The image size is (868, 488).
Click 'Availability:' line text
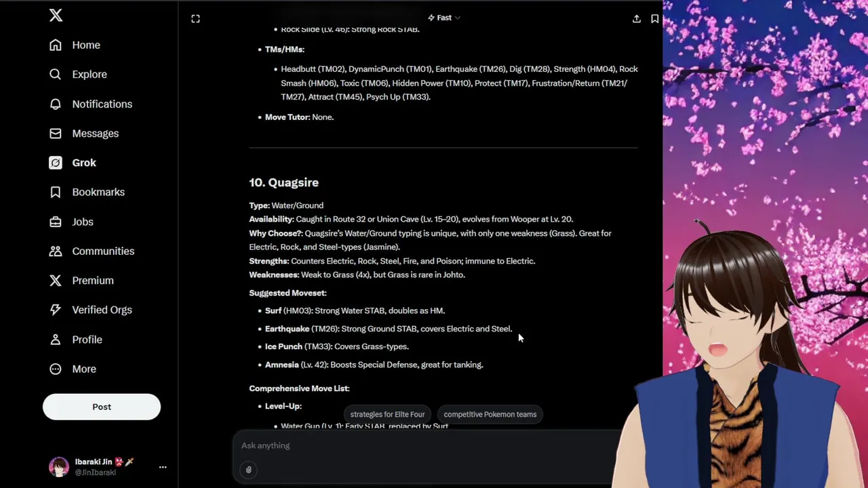[x=411, y=219]
